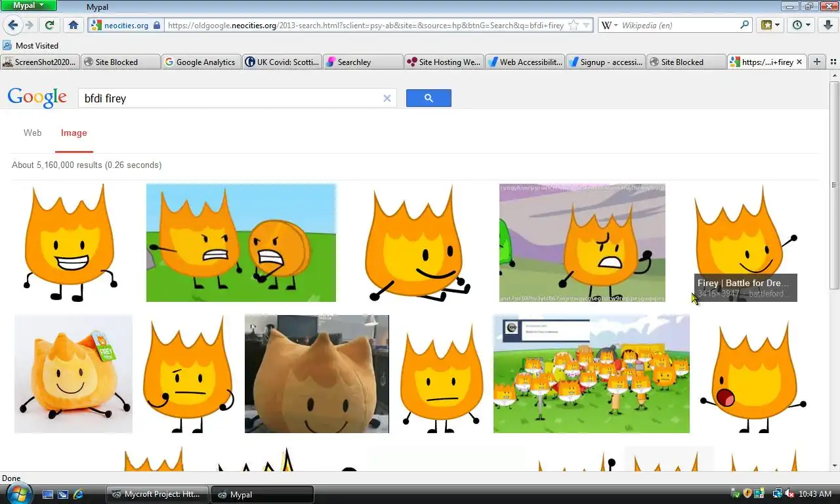Click the Switch between windows icon
Viewport: 840px width, 504px height.
pos(63,494)
